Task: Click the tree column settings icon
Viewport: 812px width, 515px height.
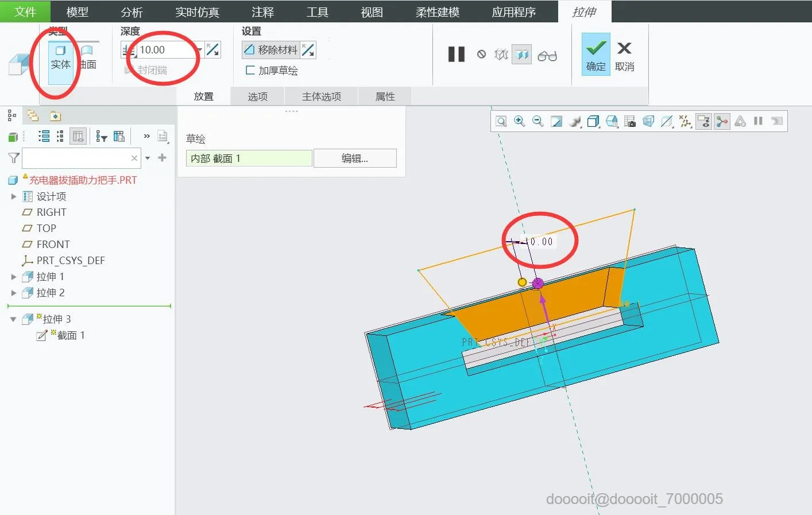Action: point(119,136)
